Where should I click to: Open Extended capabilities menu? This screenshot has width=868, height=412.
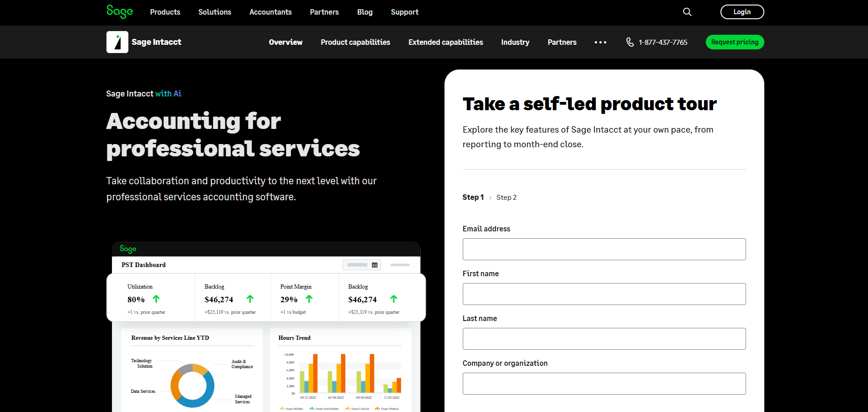click(445, 42)
